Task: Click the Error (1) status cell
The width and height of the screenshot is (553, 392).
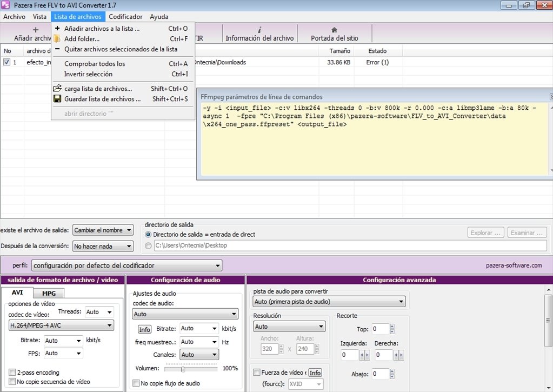Action: (x=377, y=62)
